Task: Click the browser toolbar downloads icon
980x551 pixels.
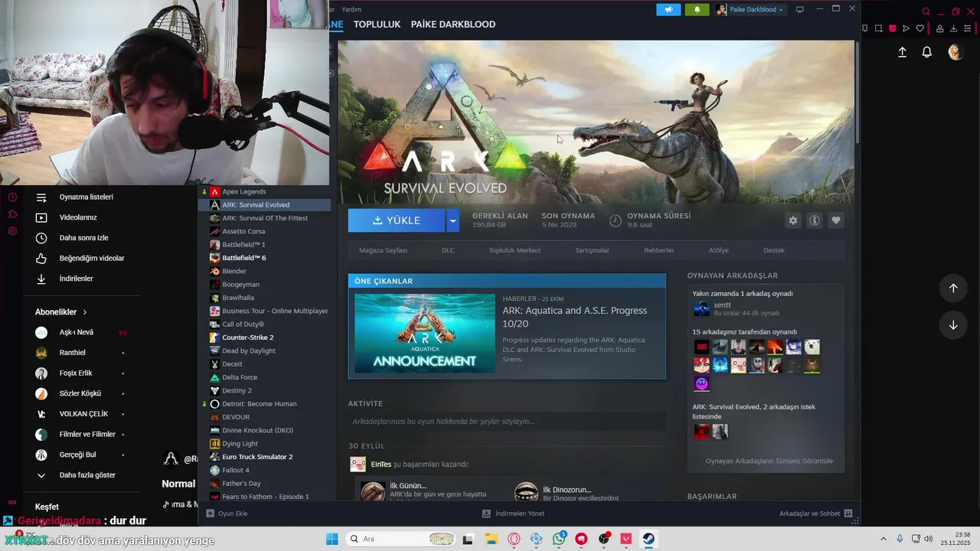Action: click(953, 29)
